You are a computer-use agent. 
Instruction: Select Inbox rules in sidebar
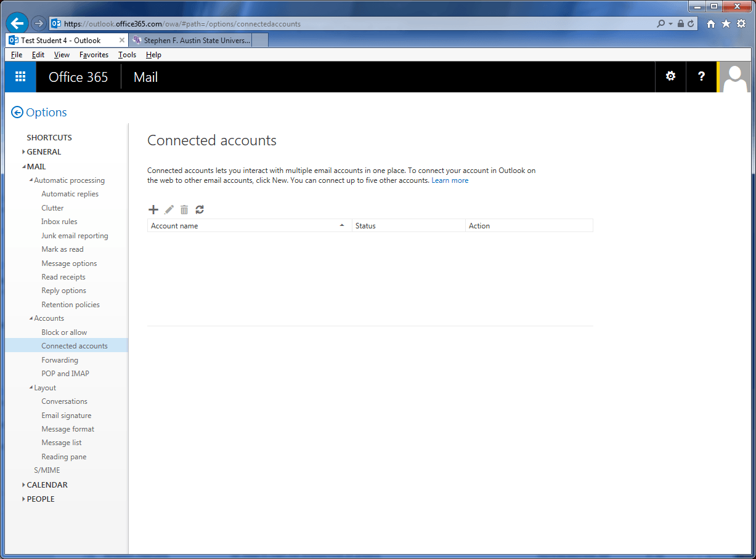59,222
